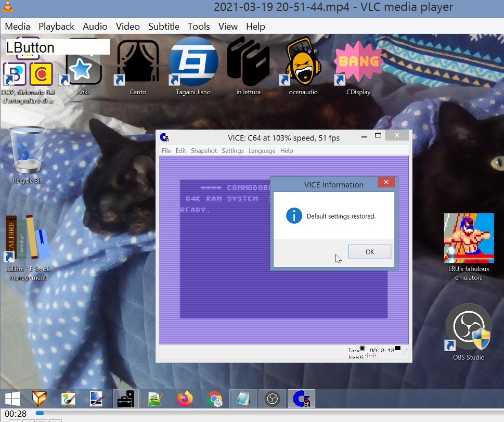
Task: Click the blue information icon in dialog
Action: point(294,215)
